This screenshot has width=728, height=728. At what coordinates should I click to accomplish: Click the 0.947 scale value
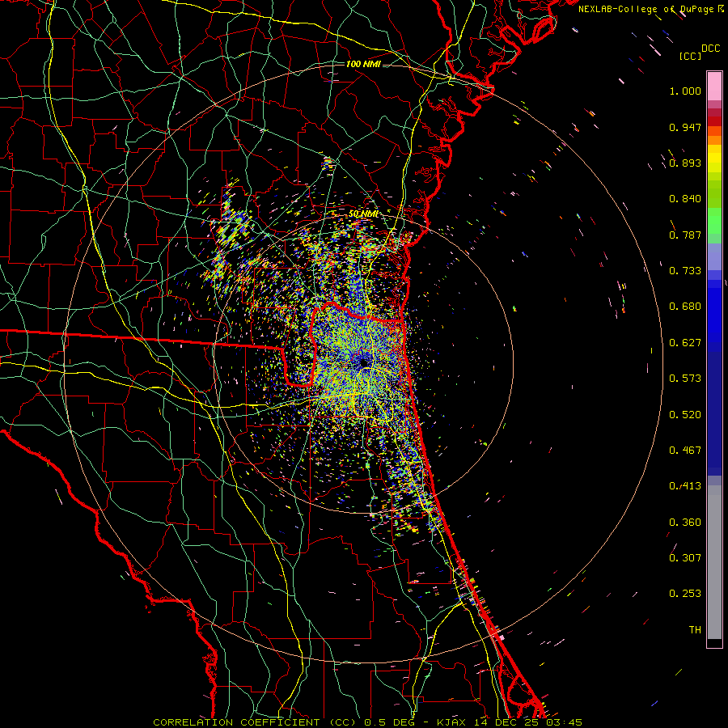(685, 127)
